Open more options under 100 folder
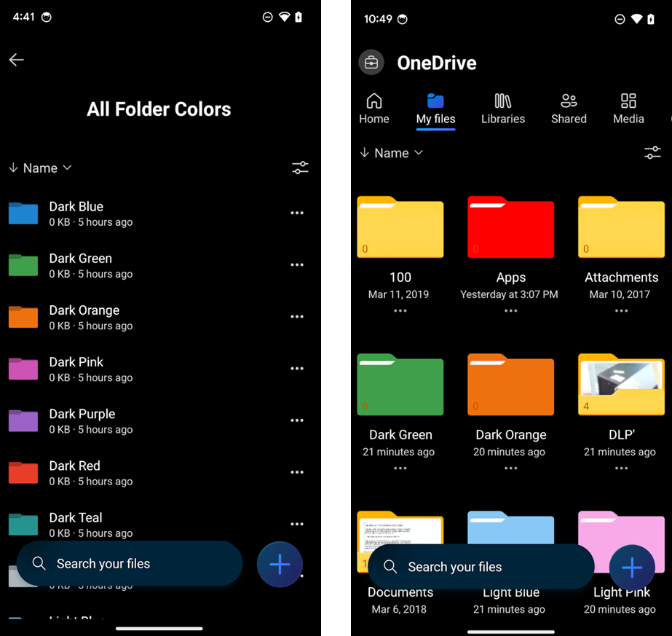The width and height of the screenshot is (672, 636). [400, 310]
